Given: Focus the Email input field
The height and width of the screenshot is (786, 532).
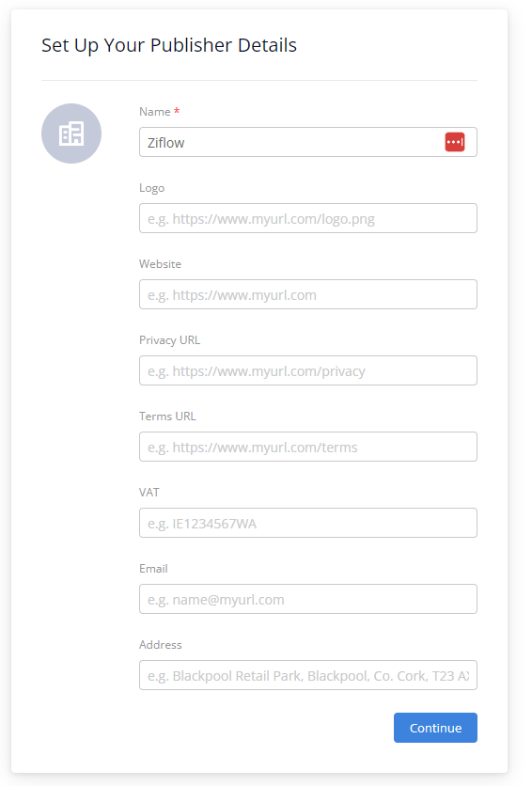Looking at the screenshot, I should coord(308,599).
